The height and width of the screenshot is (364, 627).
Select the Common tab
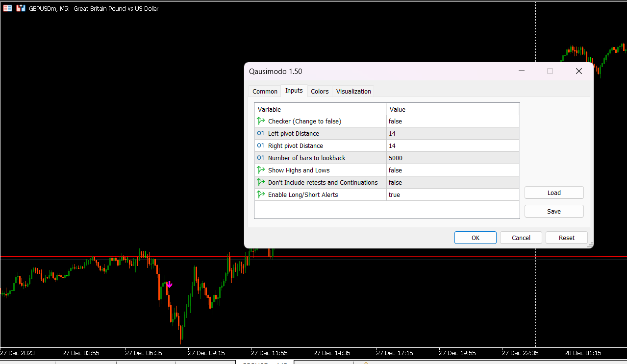point(265,91)
